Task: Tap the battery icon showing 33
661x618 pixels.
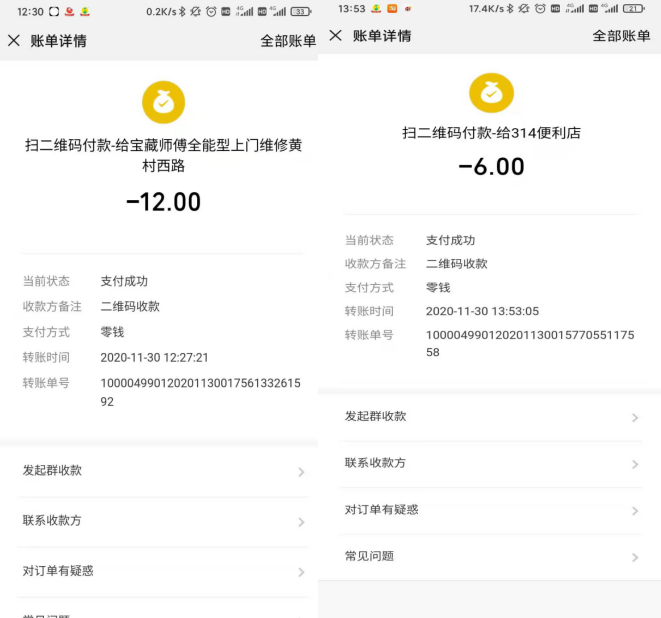Action: click(300, 11)
